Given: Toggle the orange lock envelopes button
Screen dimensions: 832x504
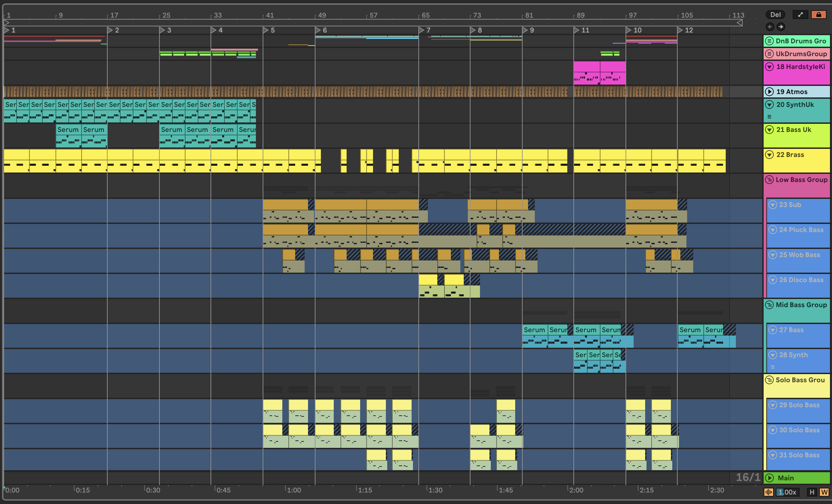Looking at the screenshot, I should [818, 15].
